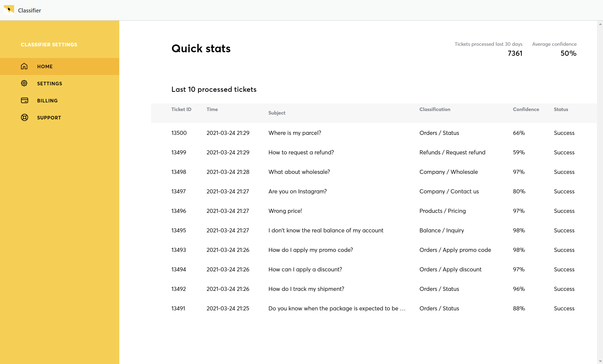Click the CLASSIFIER SETTINGS sidebar heading
Viewport: 603px width, 364px height.
point(49,44)
